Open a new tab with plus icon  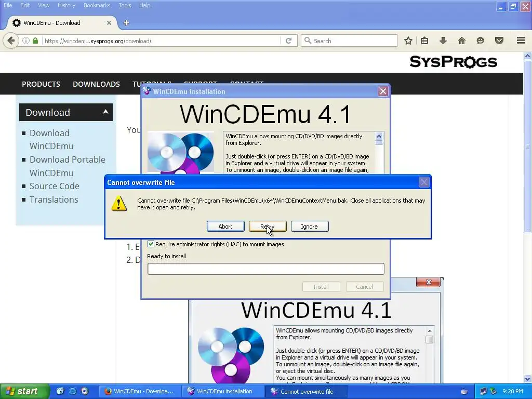(x=126, y=23)
